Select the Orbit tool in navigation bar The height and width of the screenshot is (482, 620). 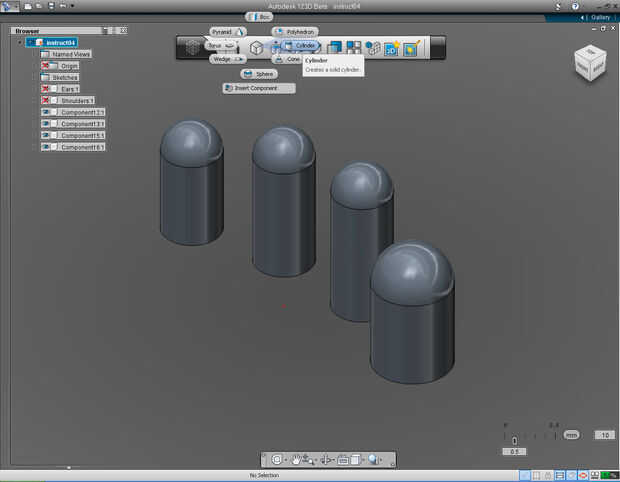point(326,459)
